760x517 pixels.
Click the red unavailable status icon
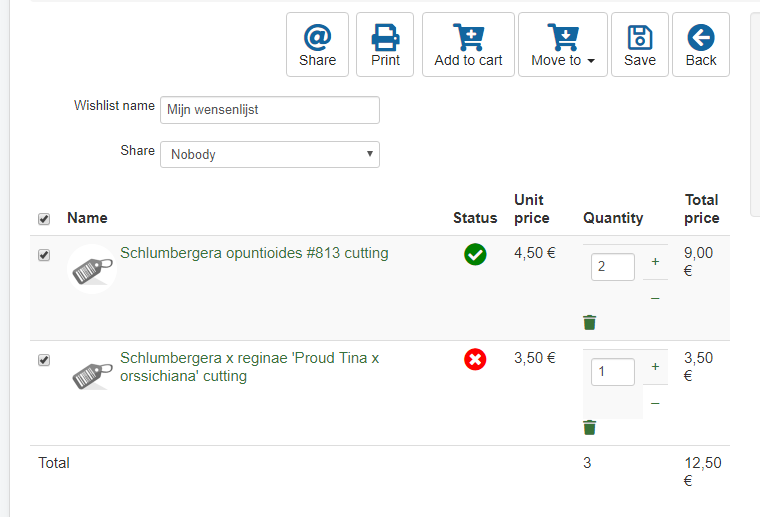(x=475, y=359)
